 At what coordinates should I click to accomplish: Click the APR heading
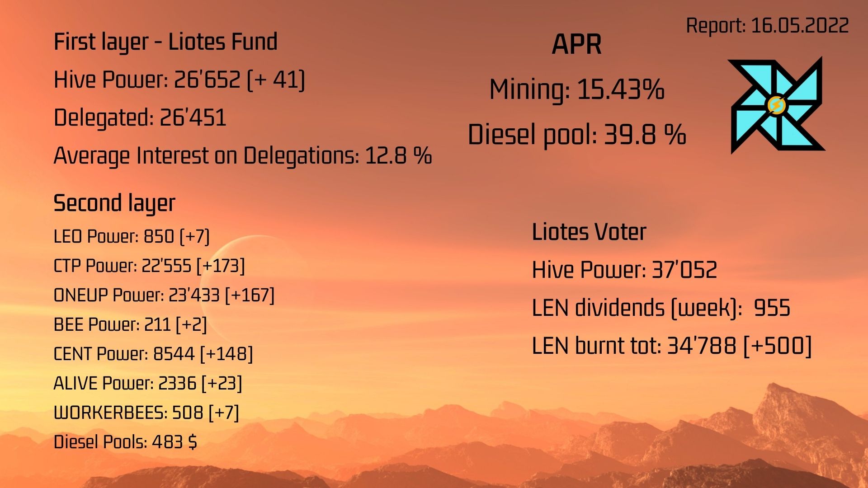pos(576,44)
